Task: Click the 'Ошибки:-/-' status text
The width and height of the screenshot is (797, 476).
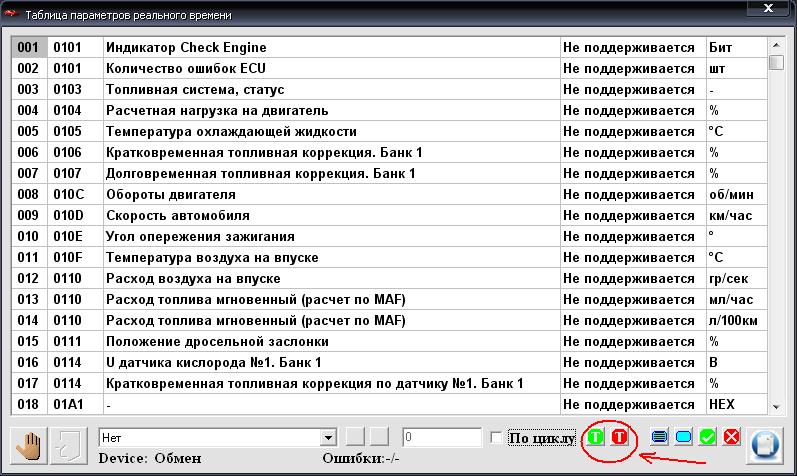Action: (361, 458)
